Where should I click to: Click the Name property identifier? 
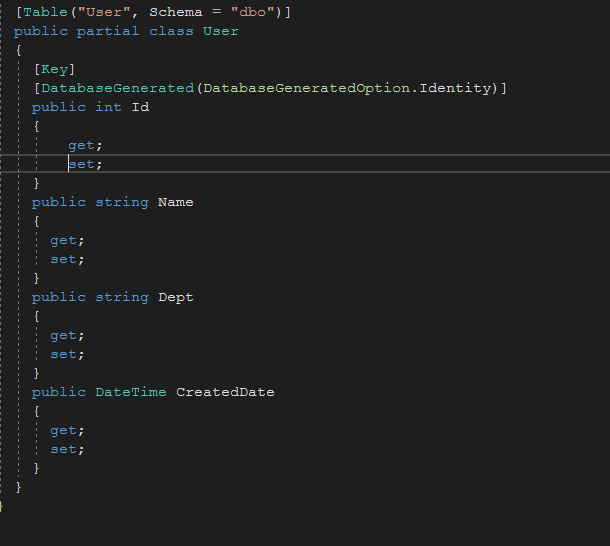tap(175, 202)
